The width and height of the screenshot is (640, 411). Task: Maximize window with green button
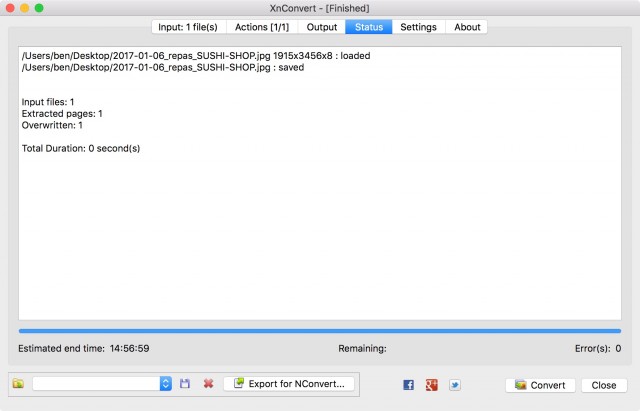tap(39, 8)
